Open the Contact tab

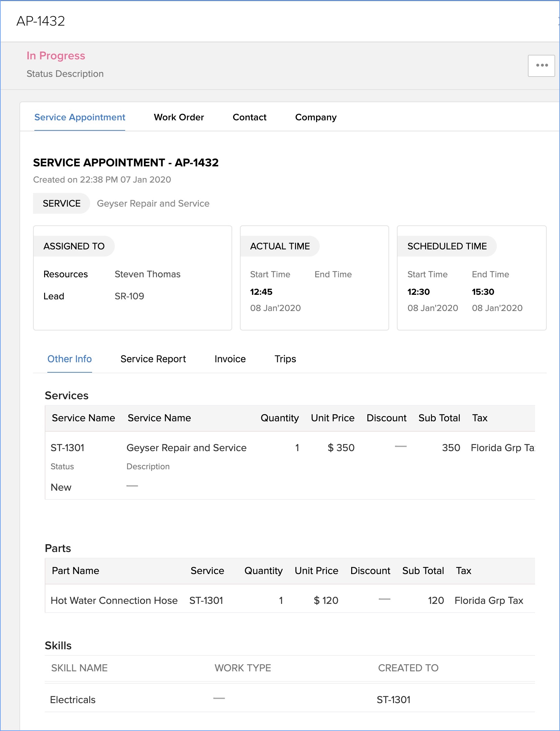pyautogui.click(x=249, y=117)
